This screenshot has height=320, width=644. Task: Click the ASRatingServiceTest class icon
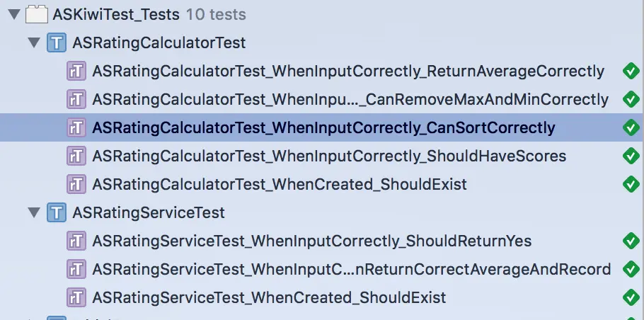click(x=57, y=212)
